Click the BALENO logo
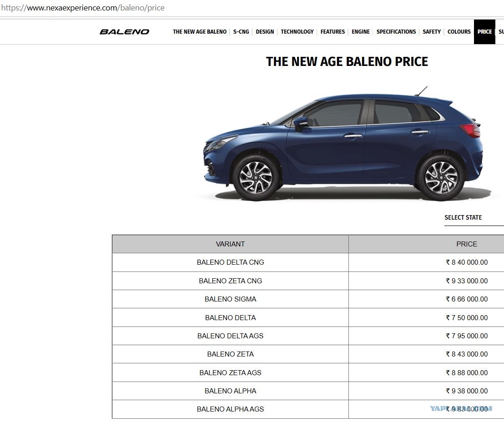This screenshot has height=422, width=504. pyautogui.click(x=124, y=32)
